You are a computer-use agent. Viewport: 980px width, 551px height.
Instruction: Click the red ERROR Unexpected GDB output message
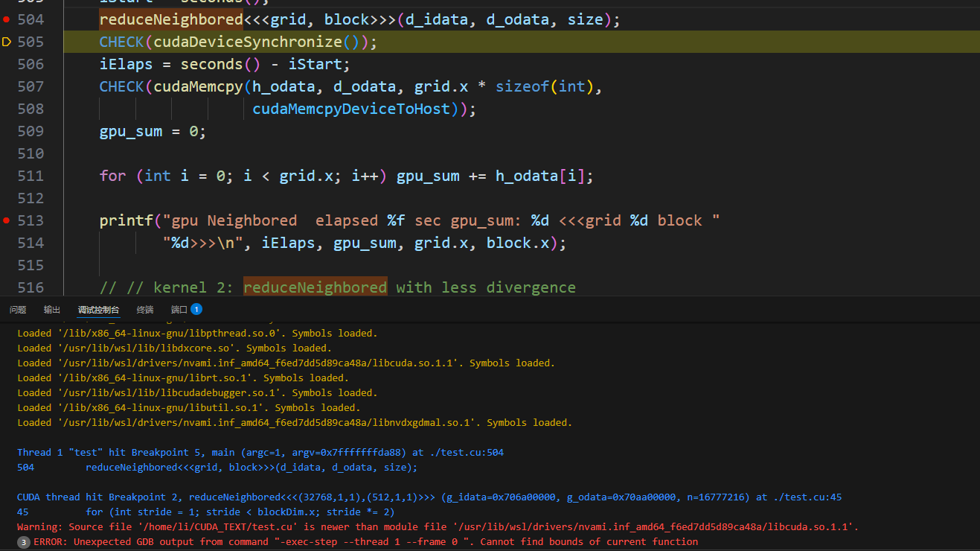point(365,542)
